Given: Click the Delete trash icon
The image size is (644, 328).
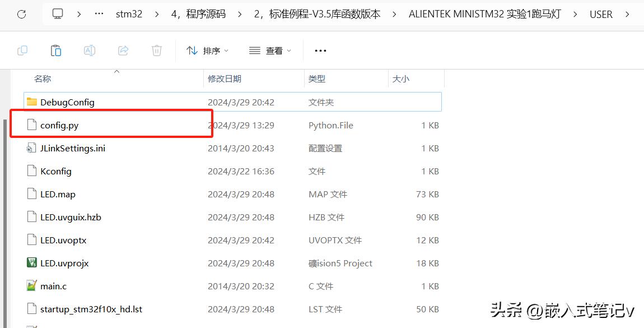Looking at the screenshot, I should pos(156,50).
